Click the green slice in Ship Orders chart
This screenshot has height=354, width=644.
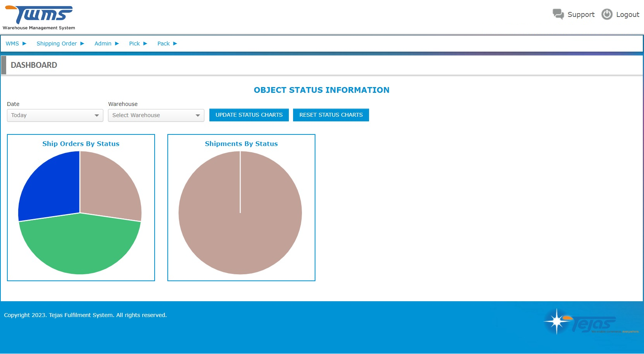coord(80,247)
